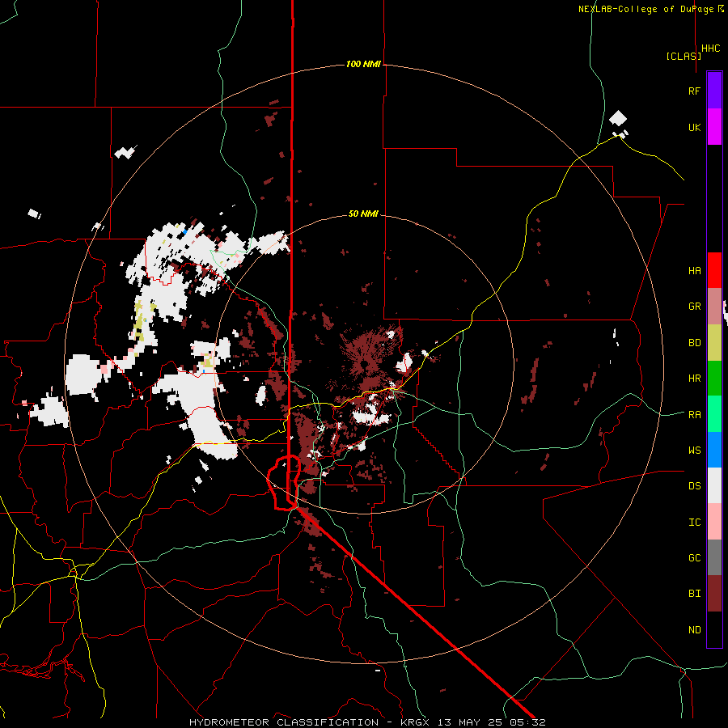Screen dimensions: 728x728
Task: Click the purple RF legend color swatch
Action: click(714, 91)
